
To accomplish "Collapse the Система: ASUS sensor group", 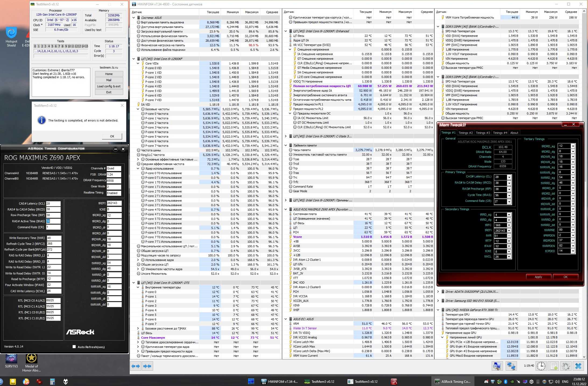I will tap(134, 18).
